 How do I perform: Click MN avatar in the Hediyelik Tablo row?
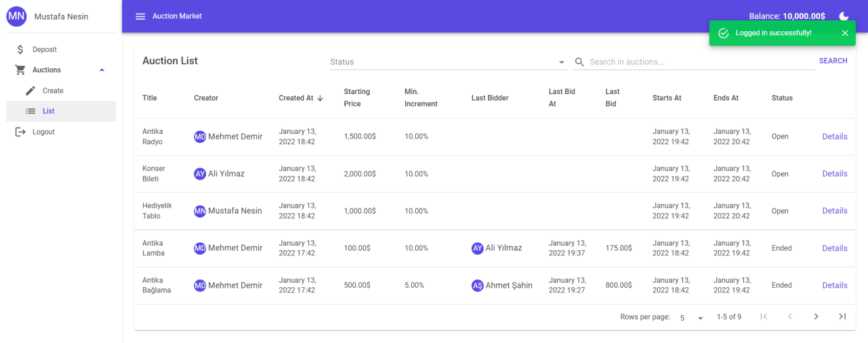pyautogui.click(x=200, y=210)
